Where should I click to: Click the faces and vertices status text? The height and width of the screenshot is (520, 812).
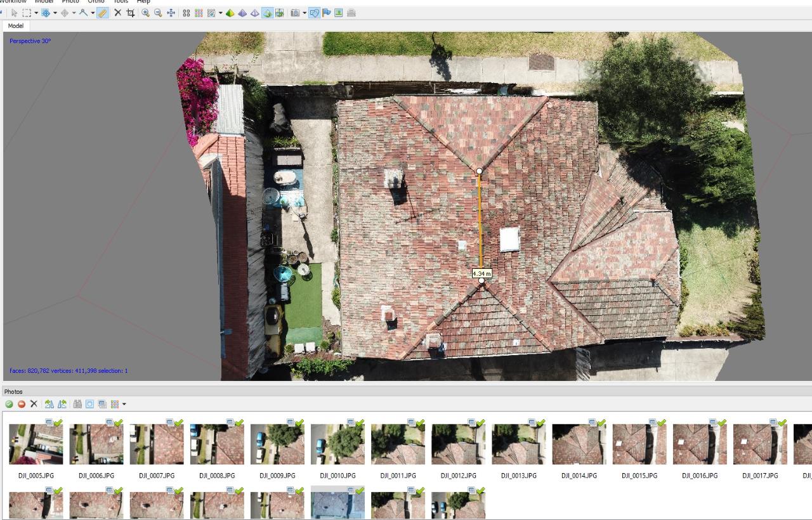(69, 371)
